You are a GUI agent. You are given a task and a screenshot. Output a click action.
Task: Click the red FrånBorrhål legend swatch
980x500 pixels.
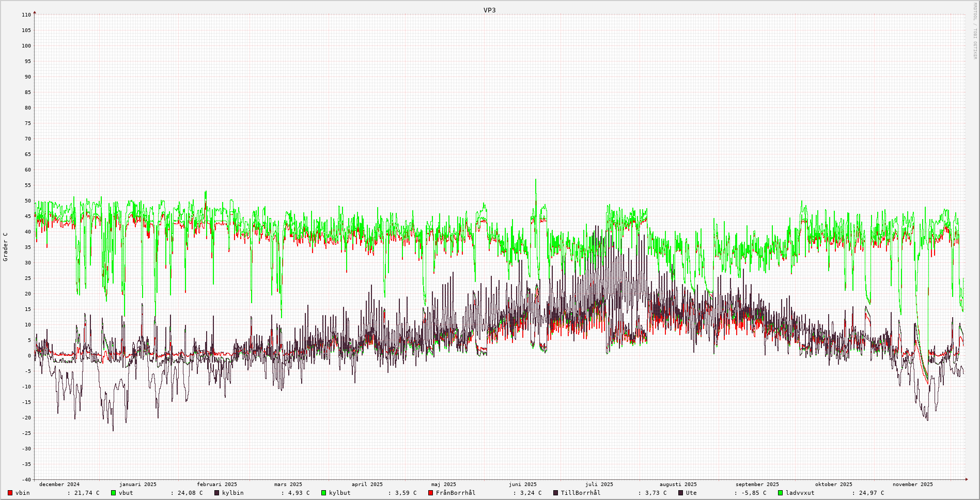430,493
